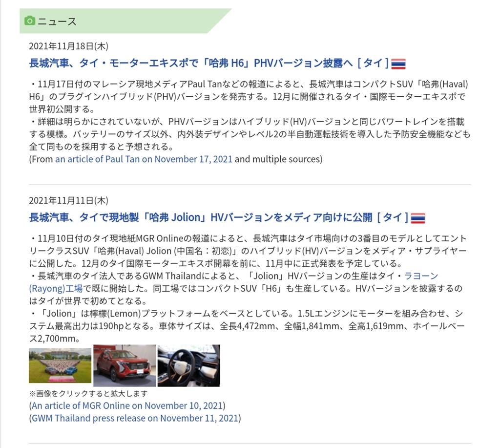Click the Thailand flag after the Haval H6 headline
Image resolution: width=500 pixels, height=448 pixels.
pyautogui.click(x=398, y=64)
